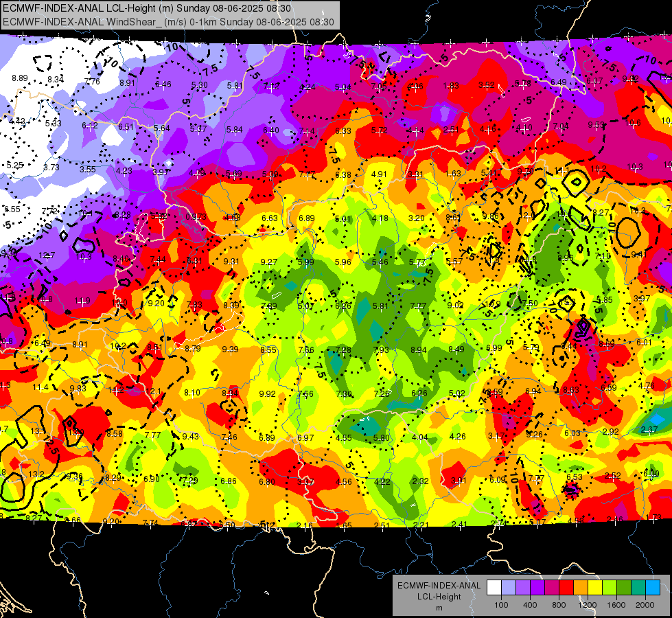Click the shear value '9.39' on the map
The width and height of the screenshot is (672, 618).
(x=230, y=349)
